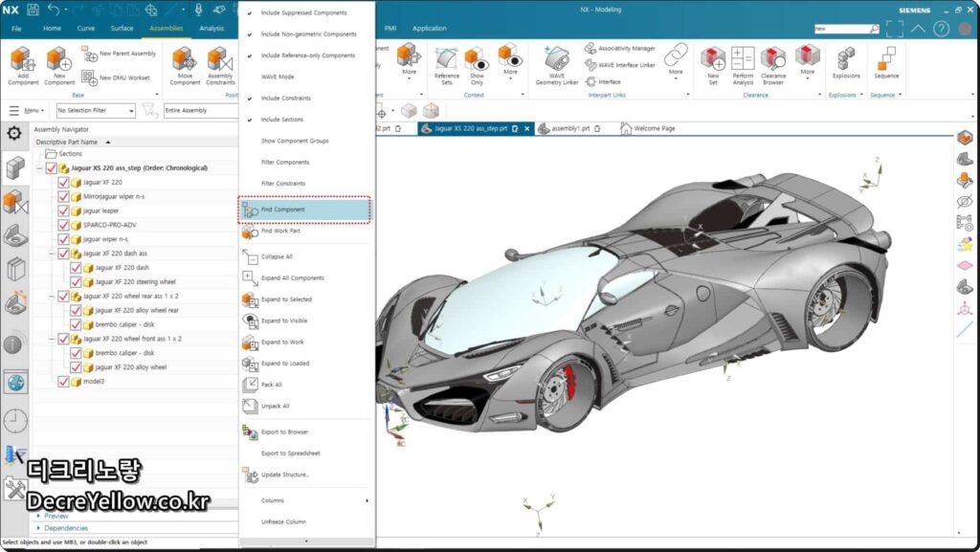The width and height of the screenshot is (980, 552).
Task: Toggle checkbox for Mirrorjaguar wiper n-s
Action: [x=63, y=197]
